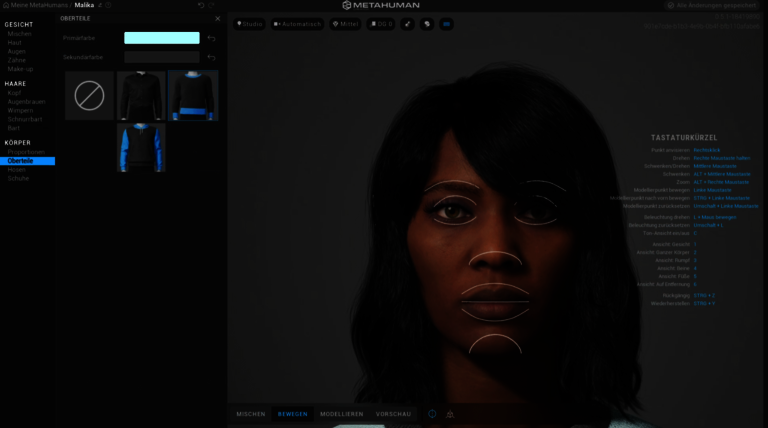This screenshot has width=768, height=428.
Task: Click the redo arrow in top bar
Action: [211, 5]
